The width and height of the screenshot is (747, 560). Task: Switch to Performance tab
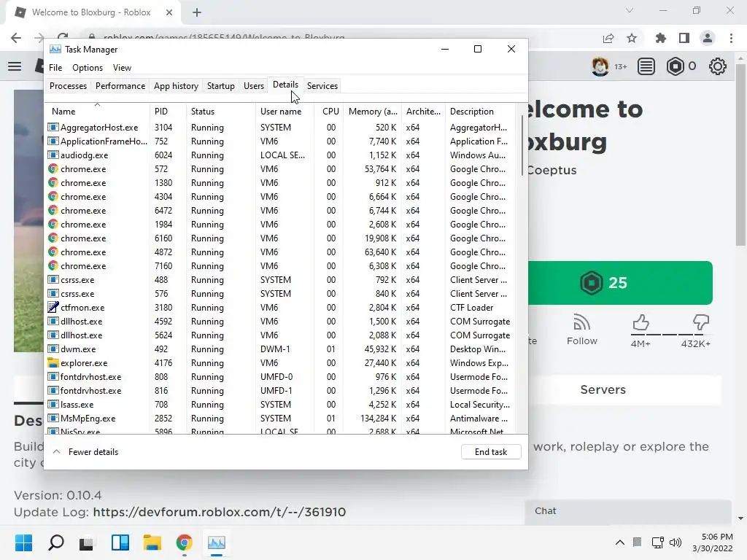click(x=120, y=86)
